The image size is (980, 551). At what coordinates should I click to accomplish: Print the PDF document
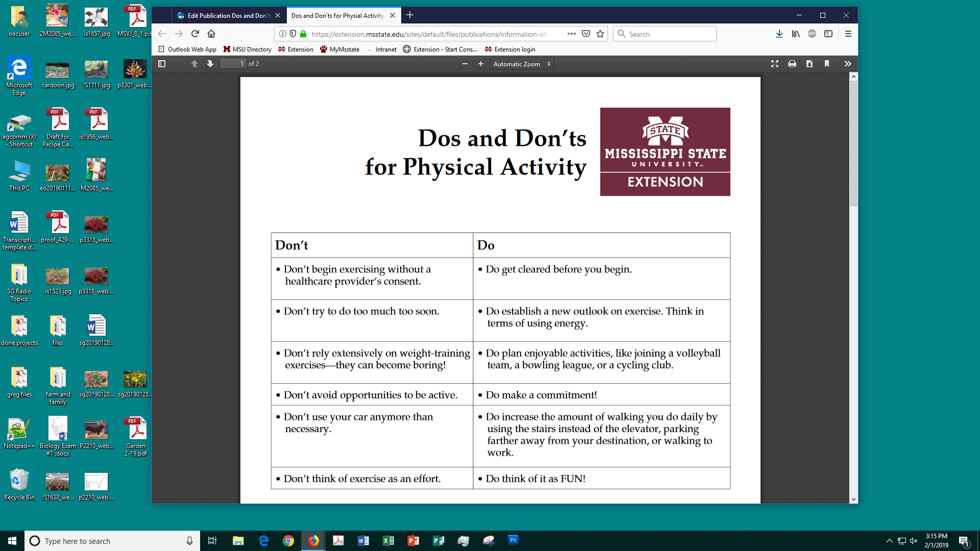coord(792,64)
